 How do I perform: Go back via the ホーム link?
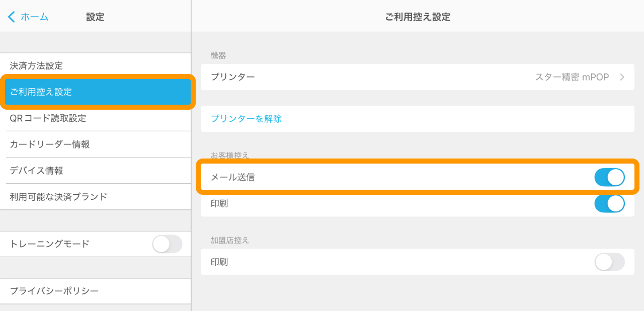(34, 17)
